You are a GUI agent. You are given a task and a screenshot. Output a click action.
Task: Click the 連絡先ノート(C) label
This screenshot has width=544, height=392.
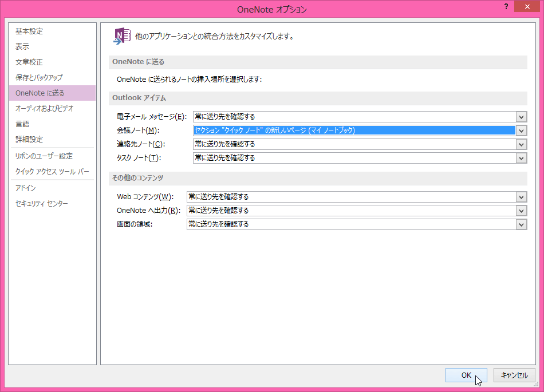[140, 144]
